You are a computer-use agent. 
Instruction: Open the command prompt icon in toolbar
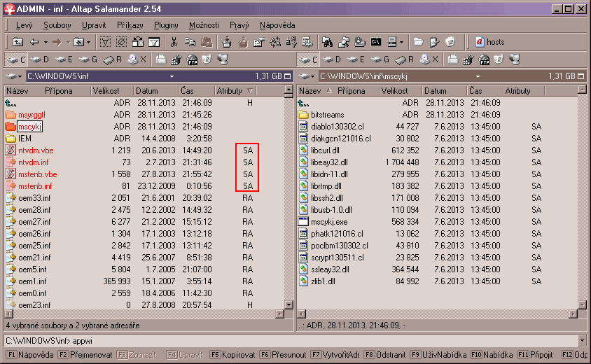point(376,42)
